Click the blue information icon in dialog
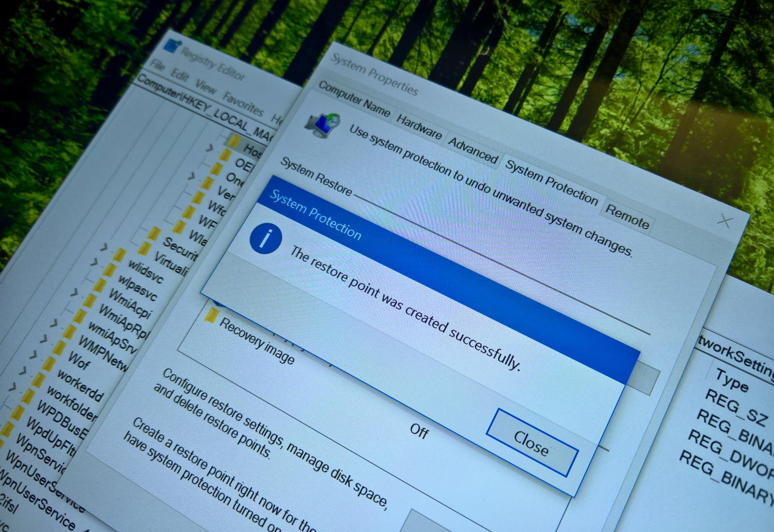 click(266, 239)
